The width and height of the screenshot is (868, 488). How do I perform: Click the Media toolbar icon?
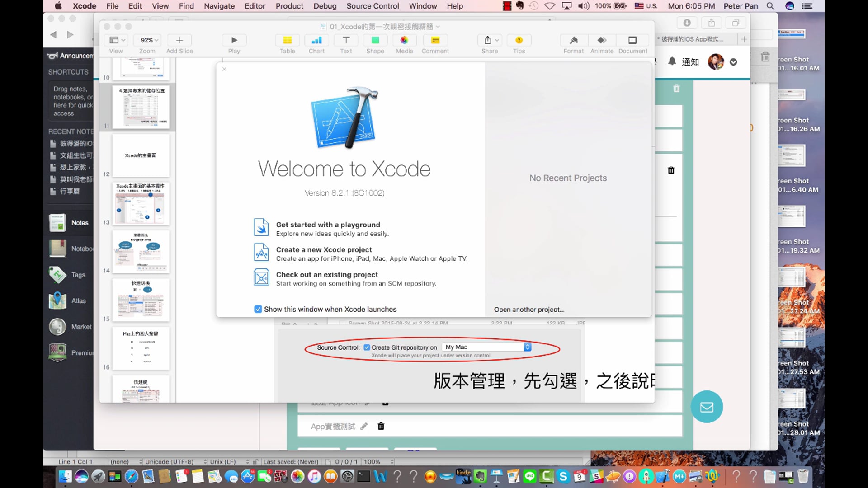[404, 40]
